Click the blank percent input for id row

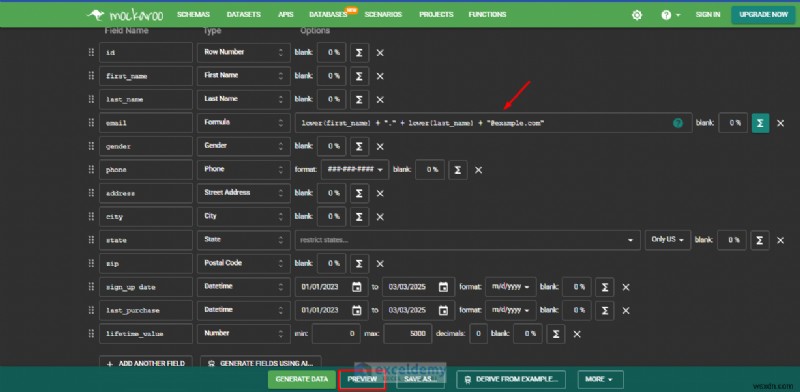(x=332, y=53)
